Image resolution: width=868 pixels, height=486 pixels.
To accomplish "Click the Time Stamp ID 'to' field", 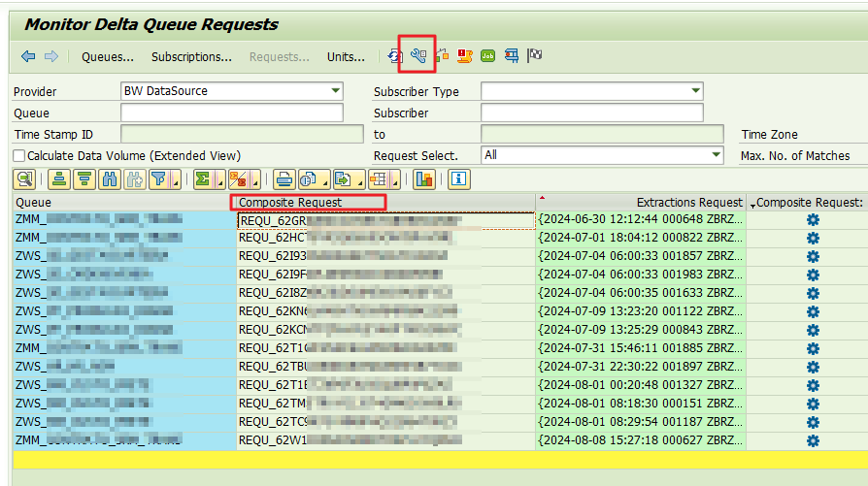I will pos(602,134).
